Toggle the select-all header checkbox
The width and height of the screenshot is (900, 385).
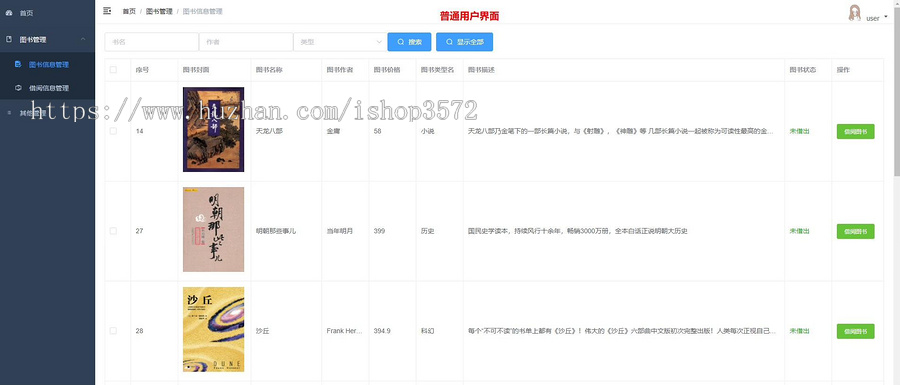[x=113, y=70]
